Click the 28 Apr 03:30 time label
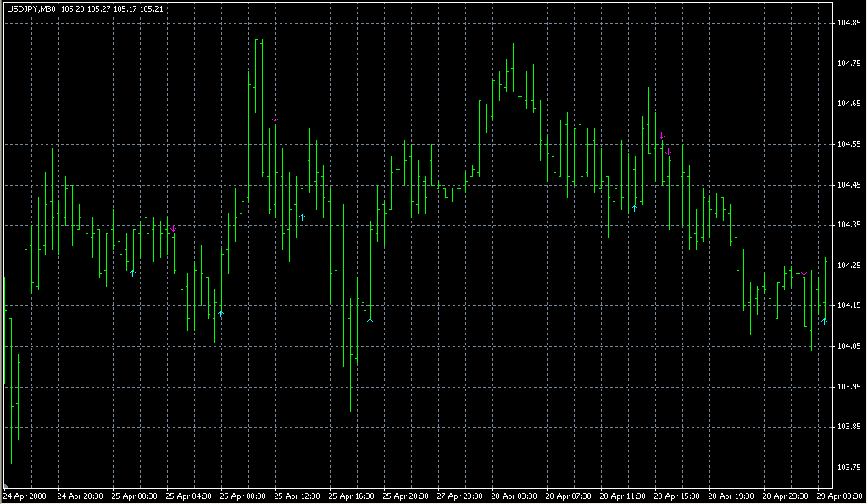This screenshot has height=504, width=868. pos(515,496)
